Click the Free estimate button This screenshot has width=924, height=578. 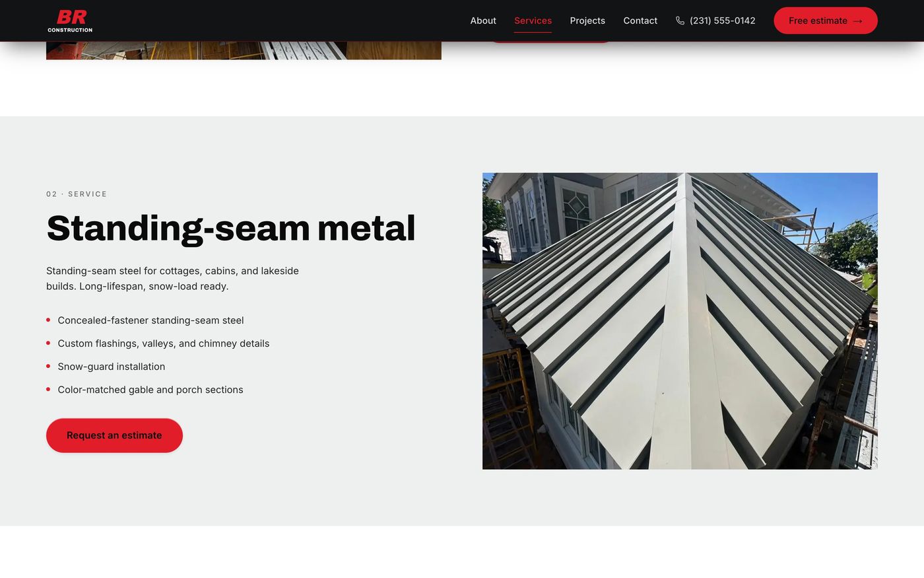click(x=826, y=20)
